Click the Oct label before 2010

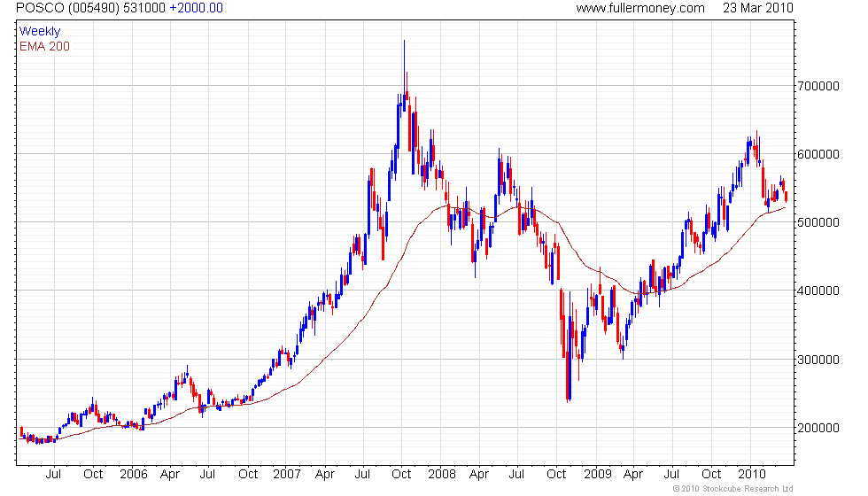point(711,475)
